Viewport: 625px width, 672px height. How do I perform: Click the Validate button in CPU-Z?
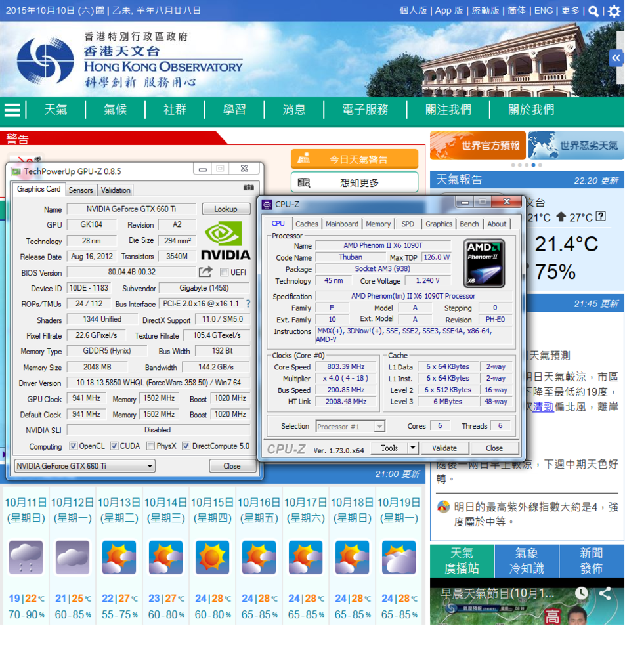click(444, 448)
